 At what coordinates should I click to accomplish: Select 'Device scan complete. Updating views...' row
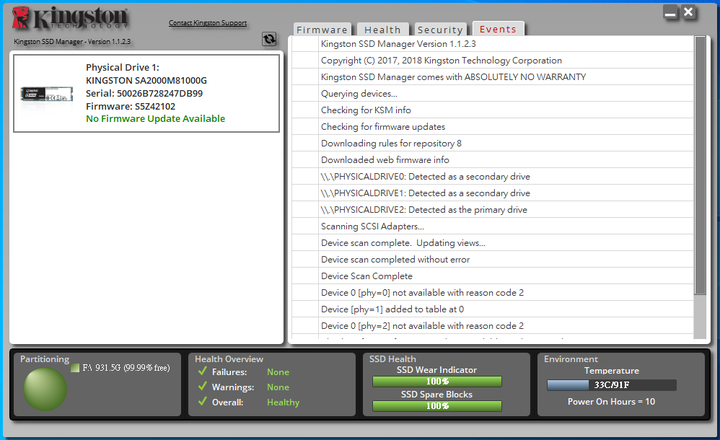point(492,243)
